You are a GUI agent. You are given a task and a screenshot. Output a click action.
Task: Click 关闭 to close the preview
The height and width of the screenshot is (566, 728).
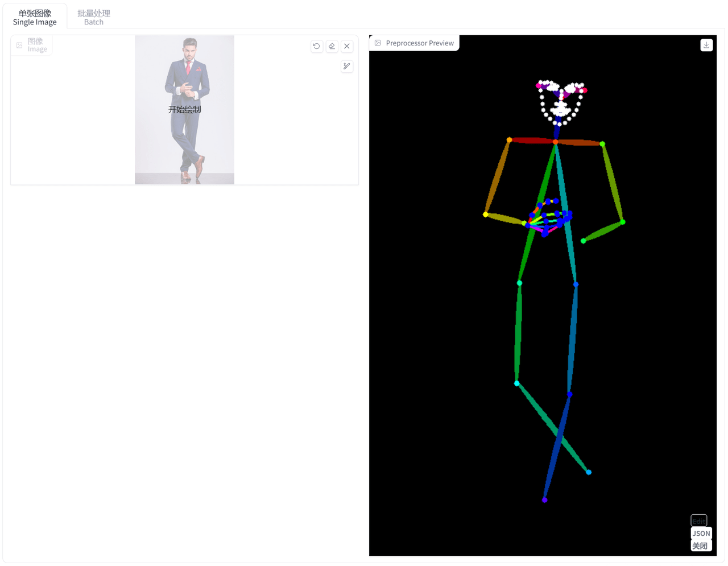[701, 545]
